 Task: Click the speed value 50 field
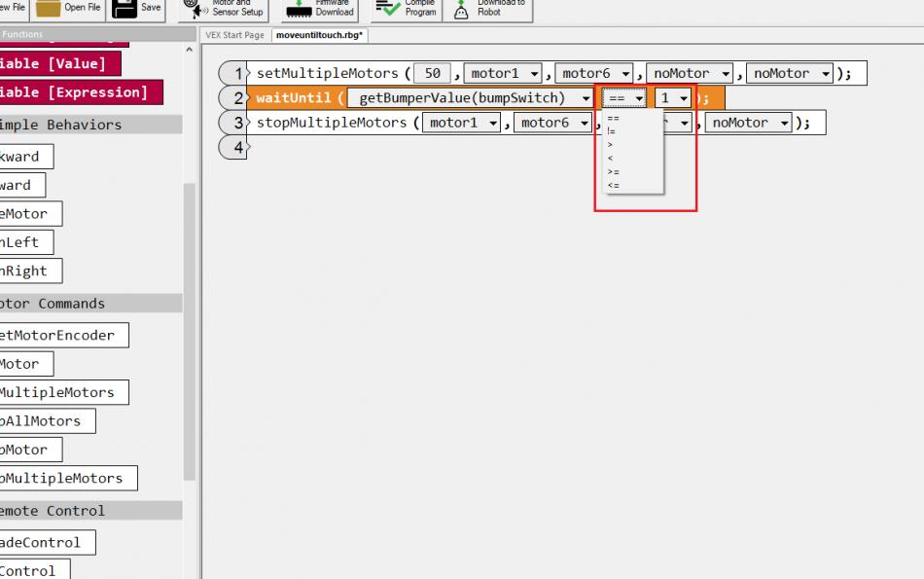(432, 73)
